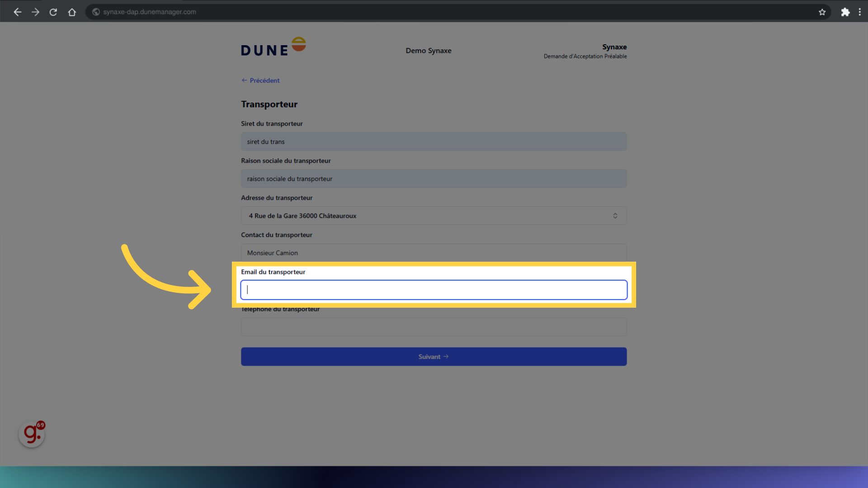This screenshot has width=868, height=488.
Task: Click the DUNE logo
Action: click(x=273, y=46)
